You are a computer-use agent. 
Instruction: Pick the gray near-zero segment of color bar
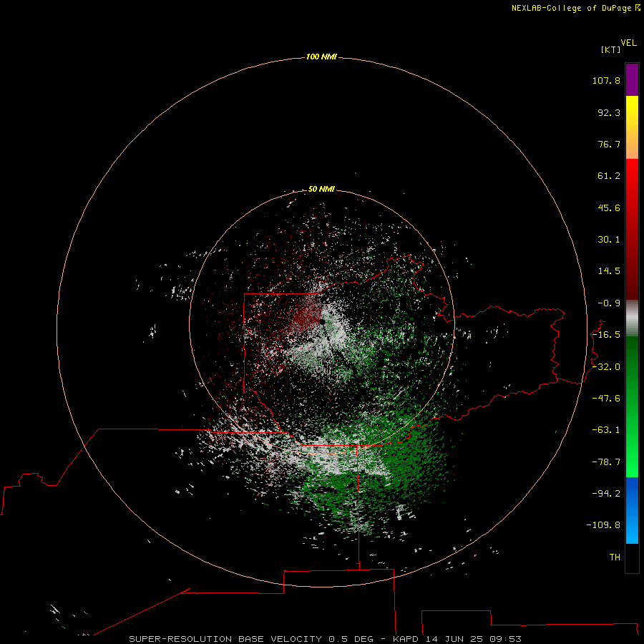(632, 318)
